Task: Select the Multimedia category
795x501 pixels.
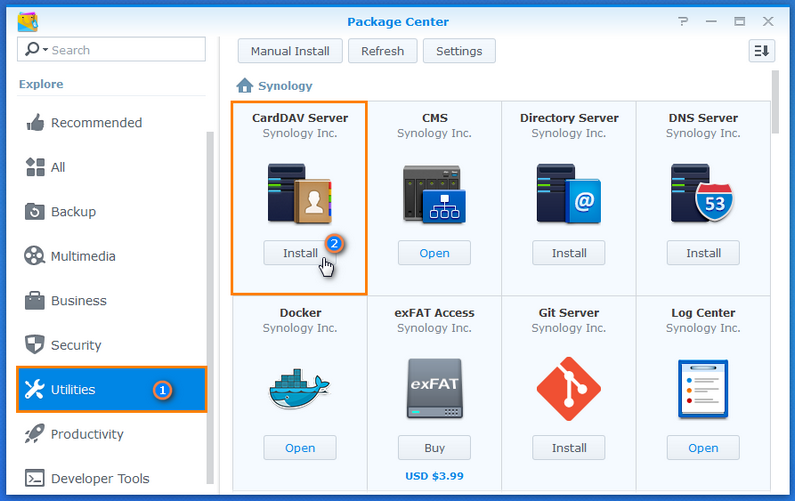Action: (x=112, y=256)
